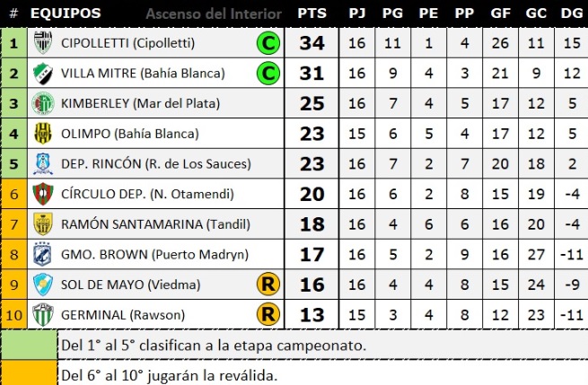Click the Sol de Mayo crest
Image resolution: width=588 pixels, height=385 pixels.
(x=43, y=284)
